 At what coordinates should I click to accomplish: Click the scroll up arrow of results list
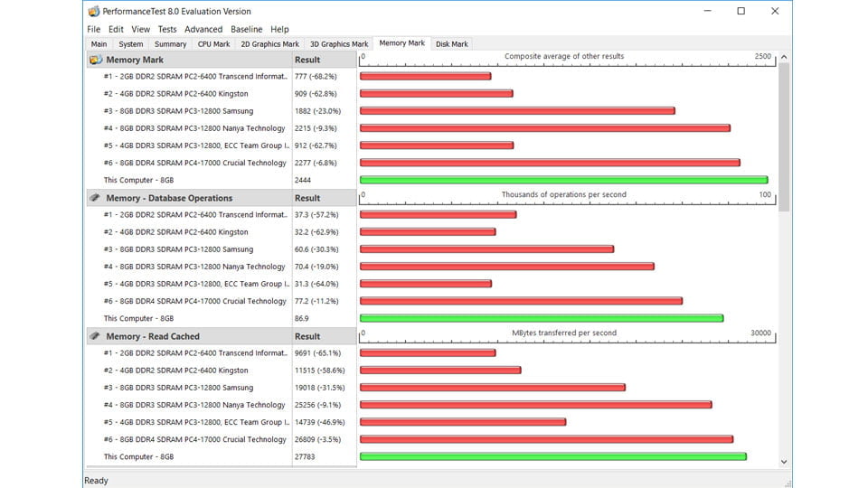[x=783, y=57]
